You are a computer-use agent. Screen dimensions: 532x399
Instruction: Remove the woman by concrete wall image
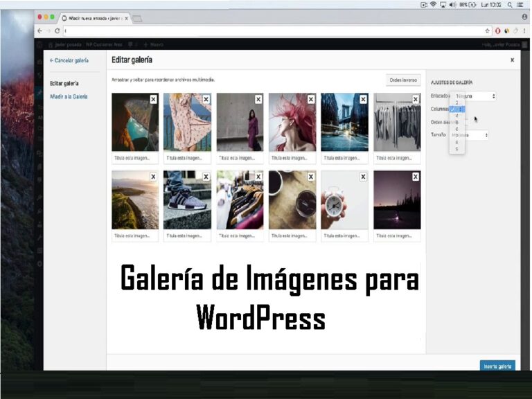[258, 100]
